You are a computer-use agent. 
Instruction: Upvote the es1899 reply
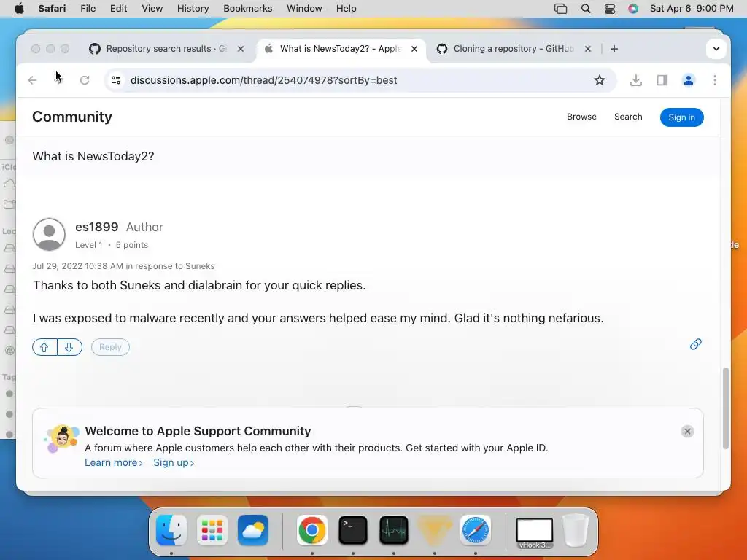(x=44, y=347)
